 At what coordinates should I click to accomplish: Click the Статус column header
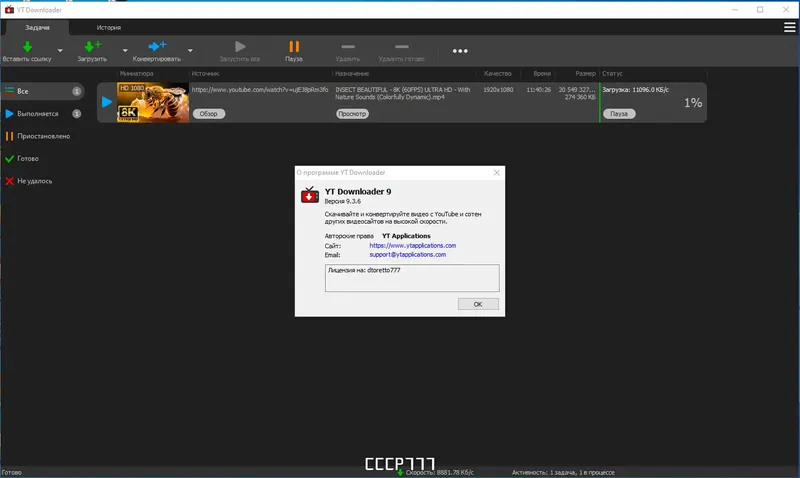pos(612,74)
